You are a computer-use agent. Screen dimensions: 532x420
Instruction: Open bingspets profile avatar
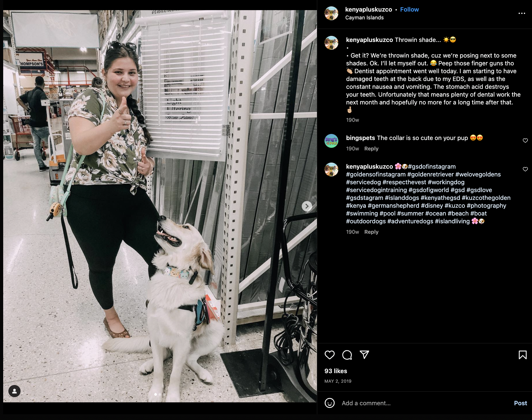pos(331,141)
